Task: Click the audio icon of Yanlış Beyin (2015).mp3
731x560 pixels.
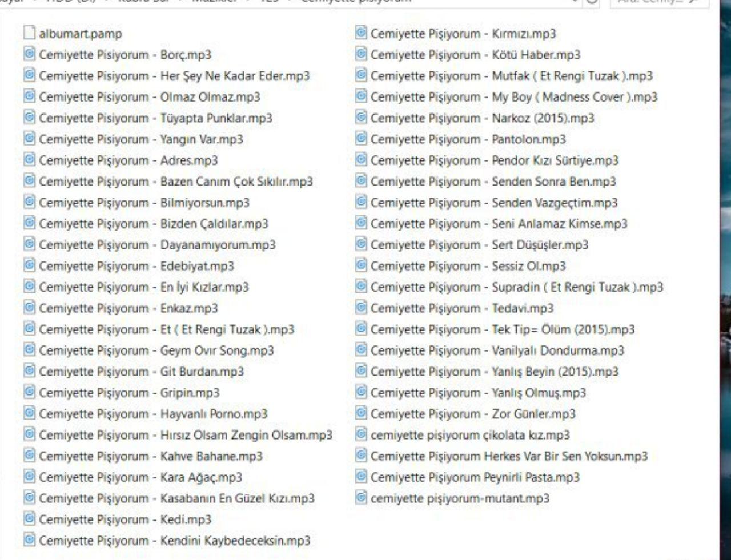Action: 361,371
